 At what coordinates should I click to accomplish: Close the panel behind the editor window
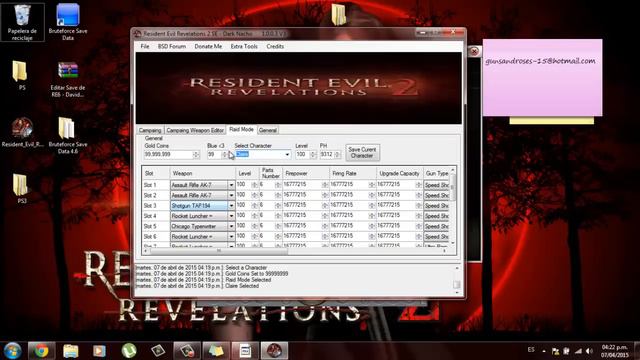point(474,51)
